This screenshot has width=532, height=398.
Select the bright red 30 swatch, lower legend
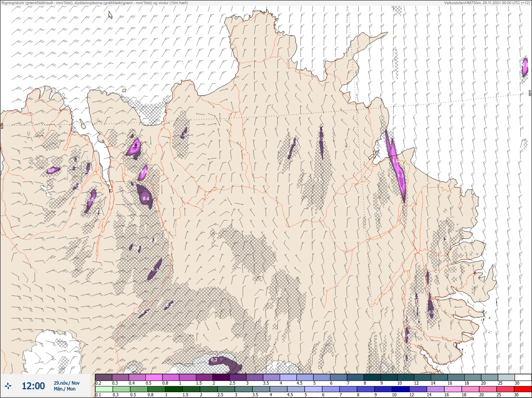coord(522,389)
